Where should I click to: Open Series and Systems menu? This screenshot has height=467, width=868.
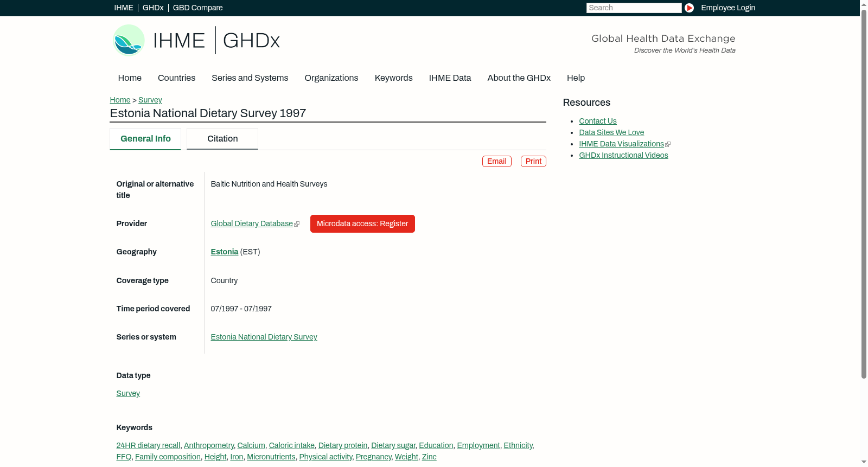(250, 78)
